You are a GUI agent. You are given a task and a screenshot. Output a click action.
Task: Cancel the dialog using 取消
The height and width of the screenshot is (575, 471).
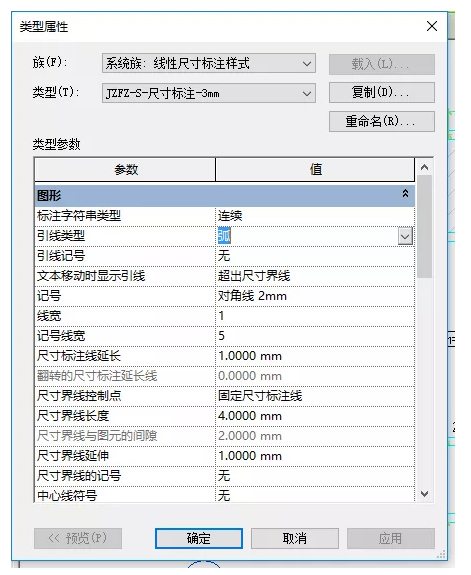(x=295, y=538)
